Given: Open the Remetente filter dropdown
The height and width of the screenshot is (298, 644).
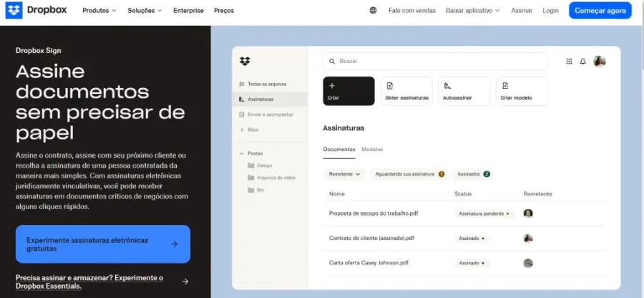Looking at the screenshot, I should coord(345,174).
